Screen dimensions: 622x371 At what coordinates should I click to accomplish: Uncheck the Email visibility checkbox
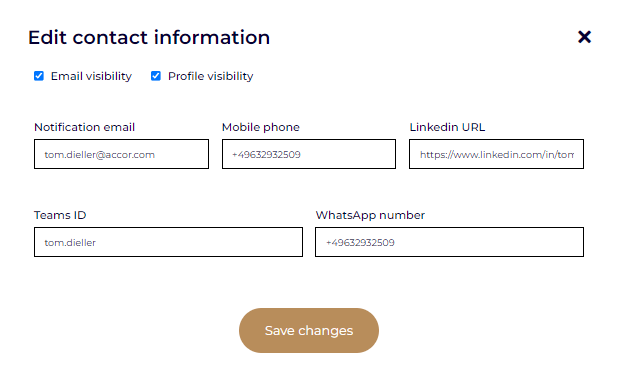click(x=39, y=76)
